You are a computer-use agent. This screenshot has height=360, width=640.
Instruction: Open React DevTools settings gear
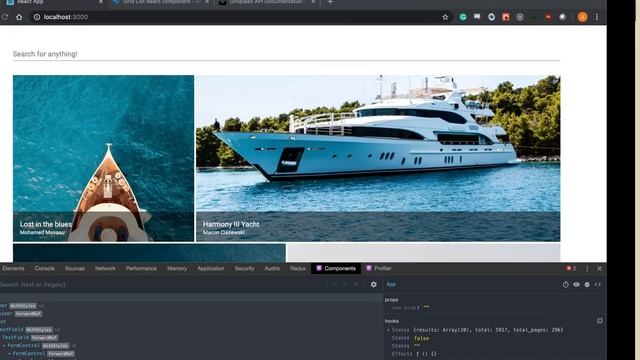pyautogui.click(x=373, y=284)
